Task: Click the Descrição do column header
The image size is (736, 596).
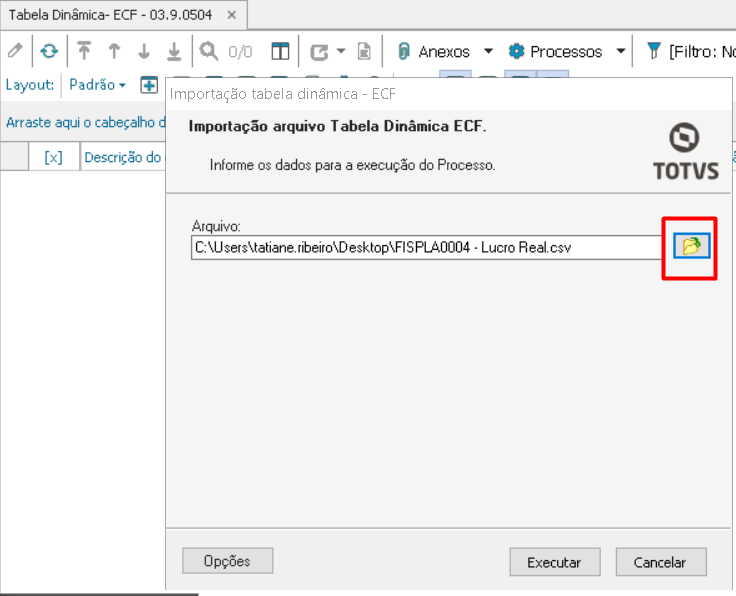Action: (123, 157)
